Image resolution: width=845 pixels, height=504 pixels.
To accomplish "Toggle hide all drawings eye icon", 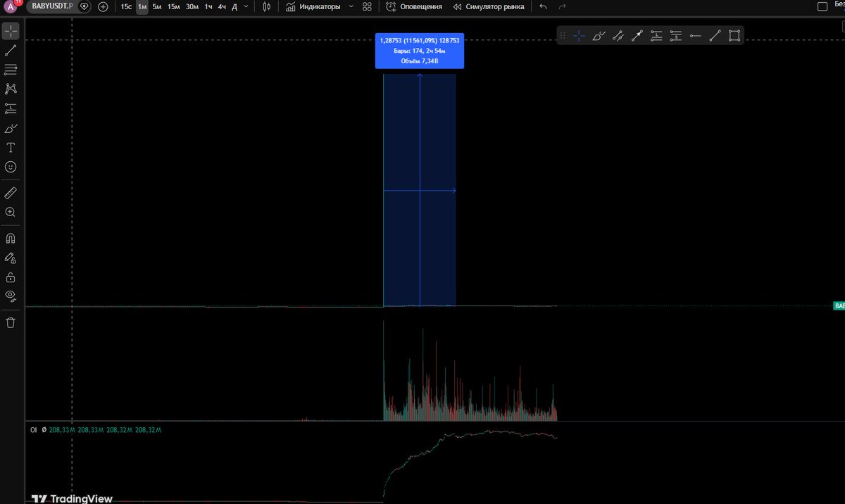I will pos(11,296).
